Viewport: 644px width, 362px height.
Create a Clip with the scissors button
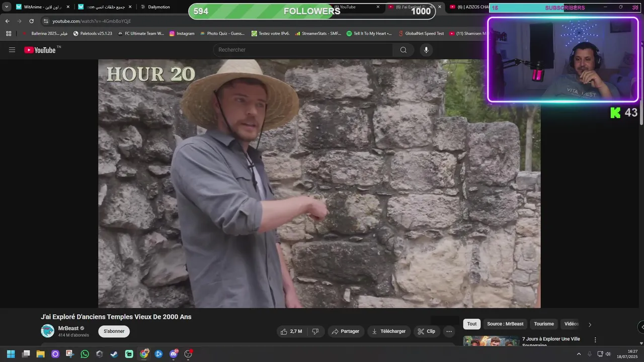pos(427,331)
